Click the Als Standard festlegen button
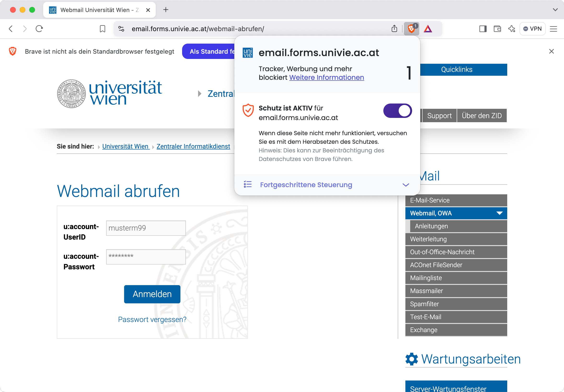This screenshot has height=392, width=564. tap(208, 51)
